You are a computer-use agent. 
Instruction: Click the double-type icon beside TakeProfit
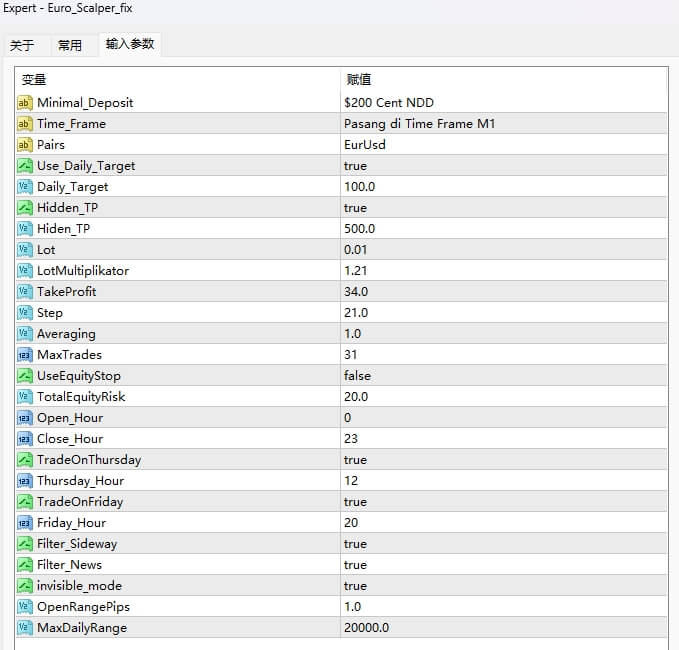pyautogui.click(x=25, y=292)
